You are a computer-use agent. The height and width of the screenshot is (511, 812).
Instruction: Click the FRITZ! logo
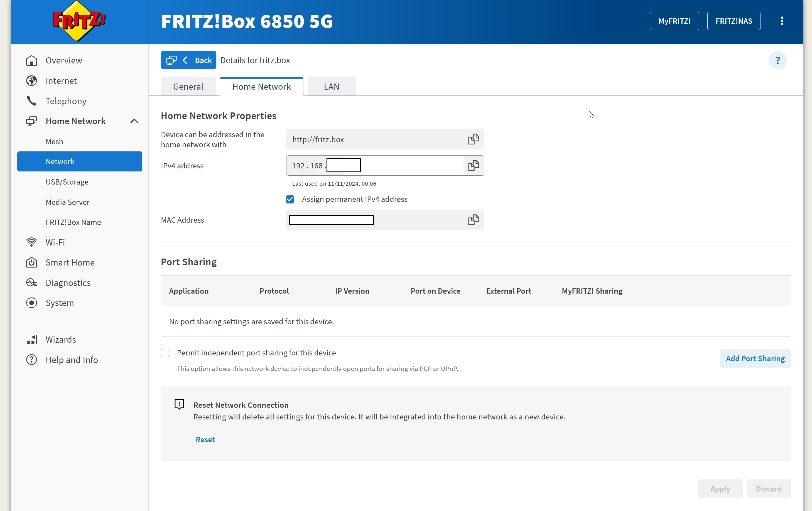point(79,21)
